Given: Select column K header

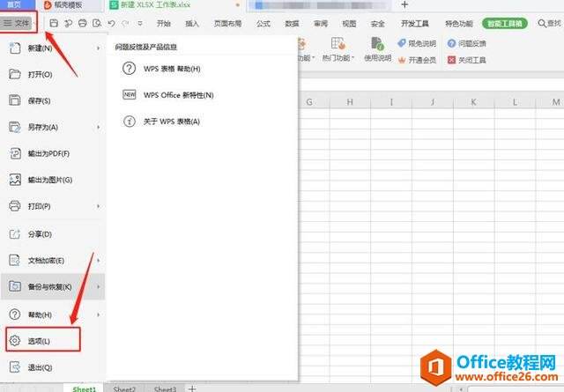Looking at the screenshot, I should coord(474,102).
